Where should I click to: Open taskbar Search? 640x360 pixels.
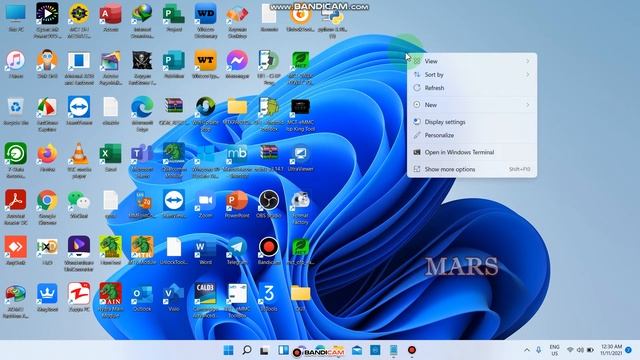tap(247, 350)
